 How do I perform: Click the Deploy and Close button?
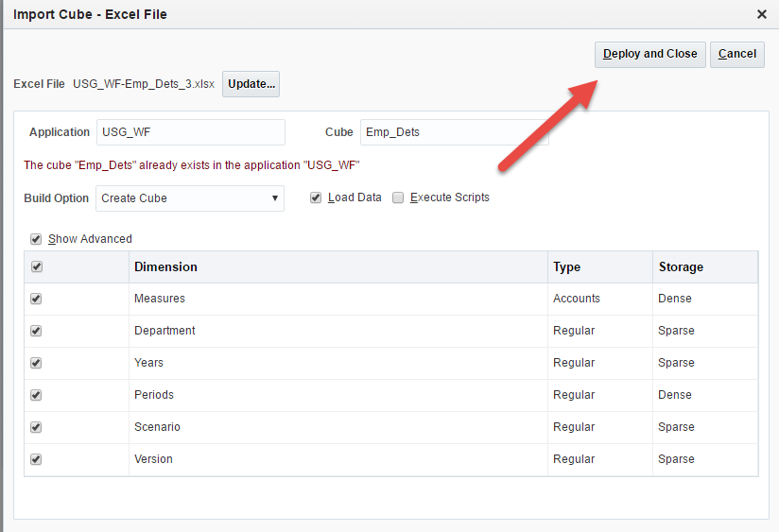pyautogui.click(x=649, y=54)
